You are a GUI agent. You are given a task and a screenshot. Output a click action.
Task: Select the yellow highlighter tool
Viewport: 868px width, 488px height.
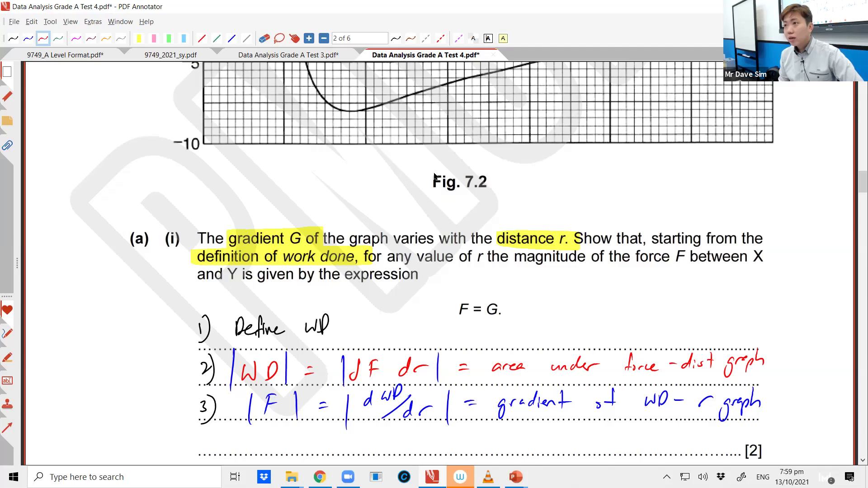pos(139,38)
